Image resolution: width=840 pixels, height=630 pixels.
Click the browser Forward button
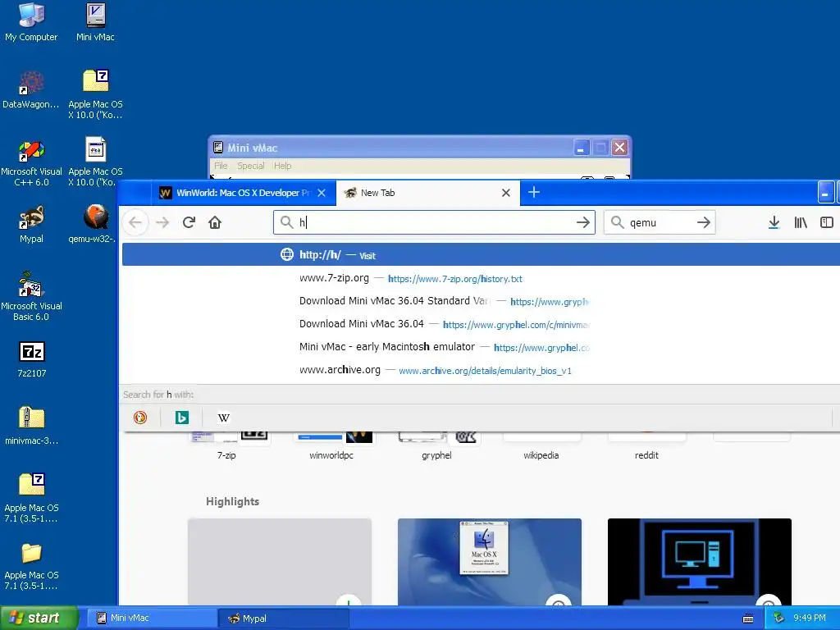[x=162, y=222]
